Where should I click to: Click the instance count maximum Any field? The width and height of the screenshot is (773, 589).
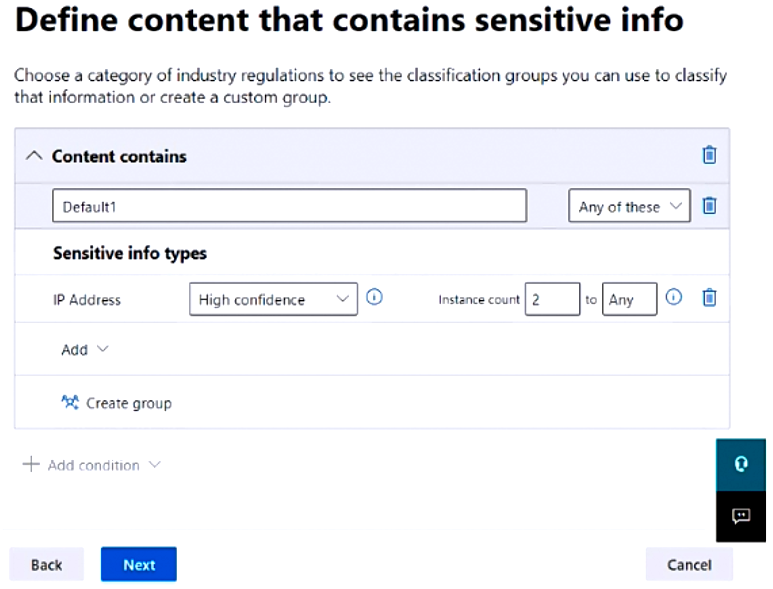[629, 299]
